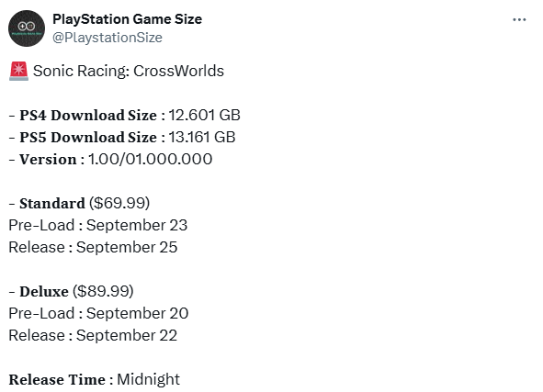Click the $69.99 price text
The width and height of the screenshot is (543, 392).
(x=119, y=204)
